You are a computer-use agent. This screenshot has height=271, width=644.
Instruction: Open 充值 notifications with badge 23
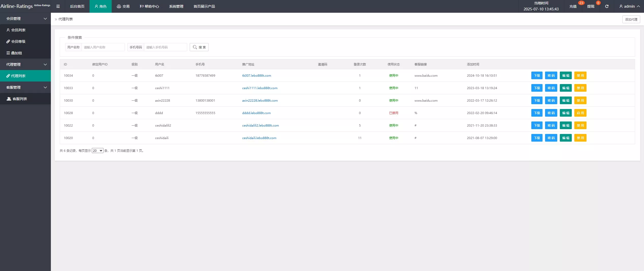click(573, 6)
